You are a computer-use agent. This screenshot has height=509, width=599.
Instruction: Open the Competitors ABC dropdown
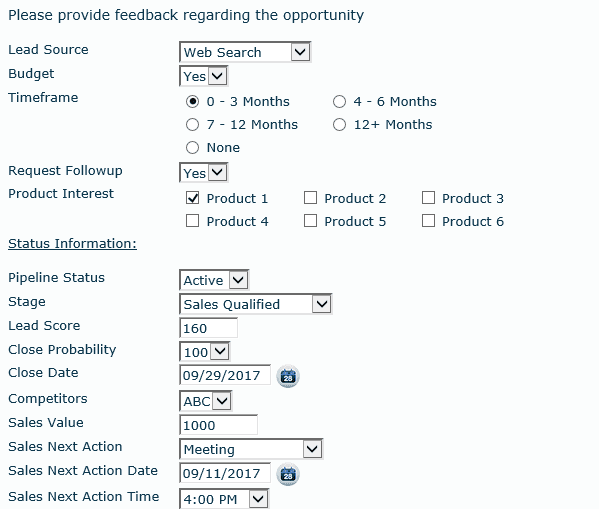point(206,401)
